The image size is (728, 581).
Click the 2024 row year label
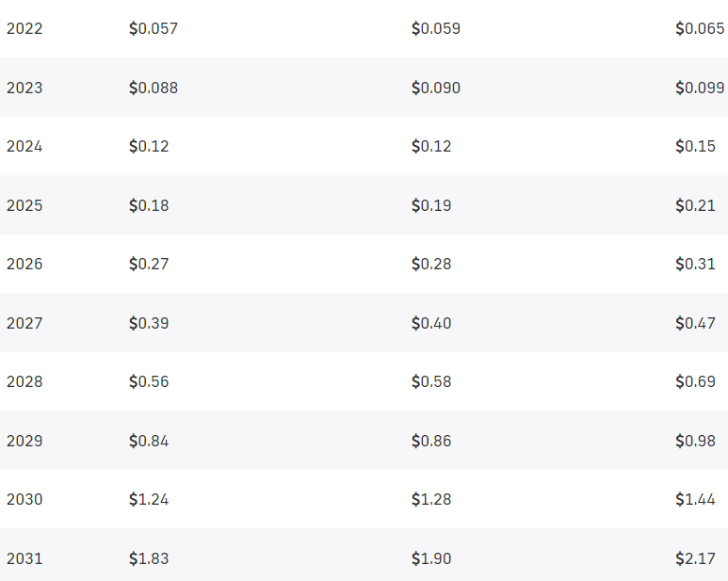point(24,146)
